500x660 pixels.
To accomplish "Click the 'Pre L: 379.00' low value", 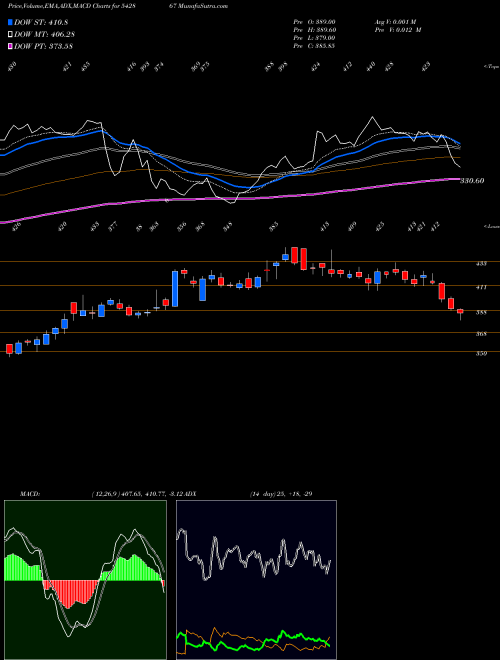I will (x=314, y=38).
